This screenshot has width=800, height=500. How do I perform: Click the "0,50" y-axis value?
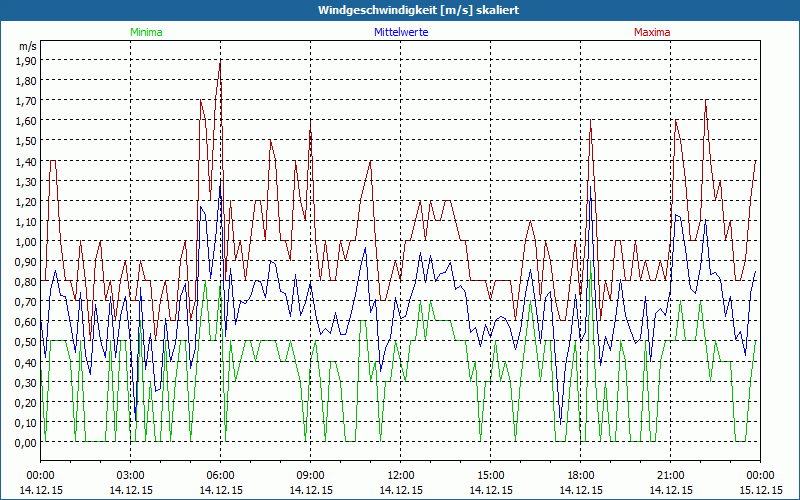(x=26, y=342)
